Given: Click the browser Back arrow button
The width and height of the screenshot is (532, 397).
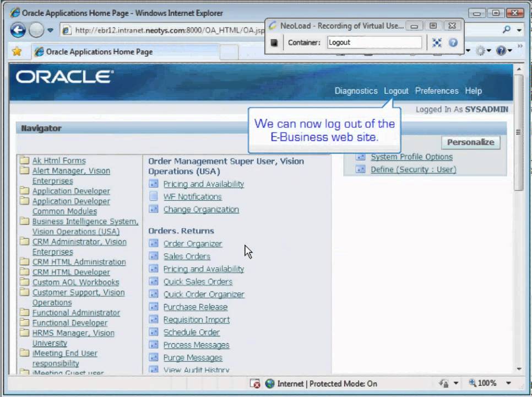Looking at the screenshot, I should click(18, 30).
